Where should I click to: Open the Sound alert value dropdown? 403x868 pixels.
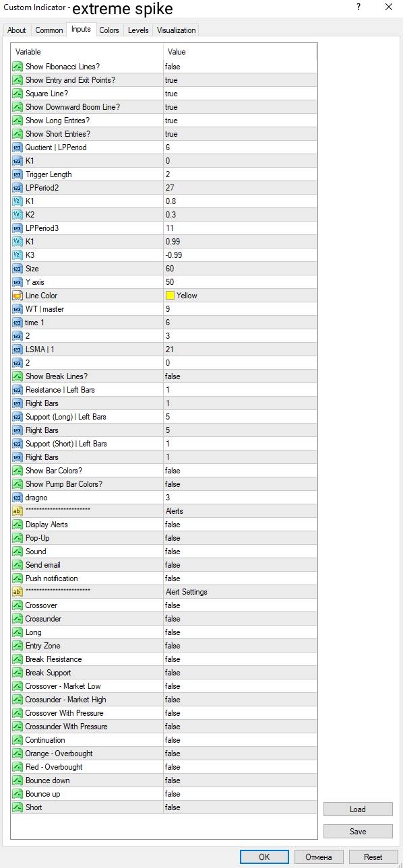pos(240,552)
